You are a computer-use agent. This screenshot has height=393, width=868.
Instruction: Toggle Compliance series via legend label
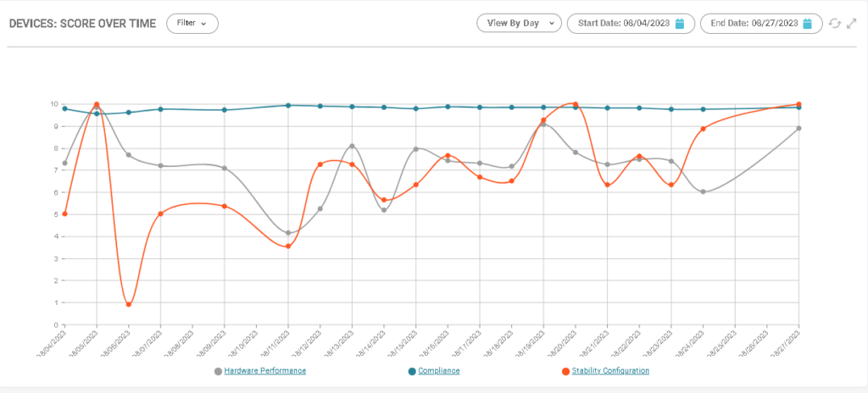[x=439, y=371]
